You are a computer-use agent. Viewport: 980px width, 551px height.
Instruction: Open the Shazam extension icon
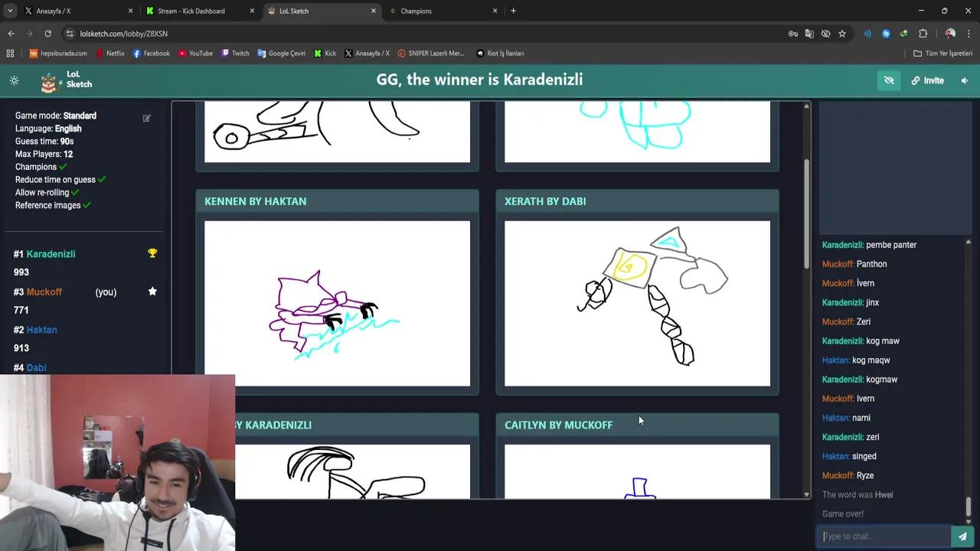[x=886, y=34]
